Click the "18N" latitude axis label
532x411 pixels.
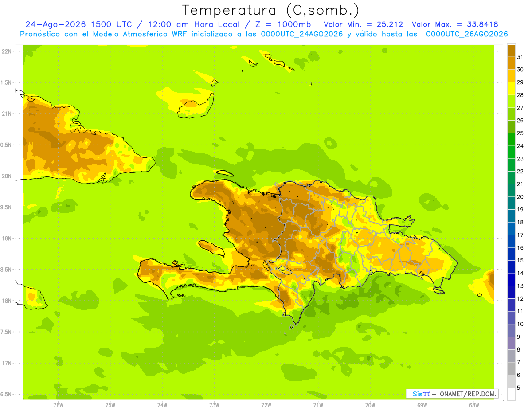pyautogui.click(x=6, y=301)
